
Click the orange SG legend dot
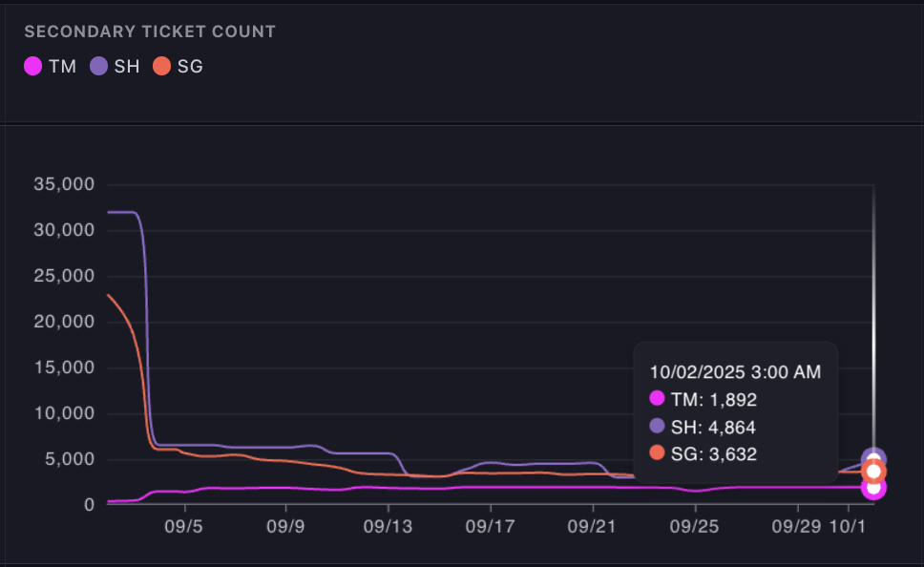[x=162, y=67]
